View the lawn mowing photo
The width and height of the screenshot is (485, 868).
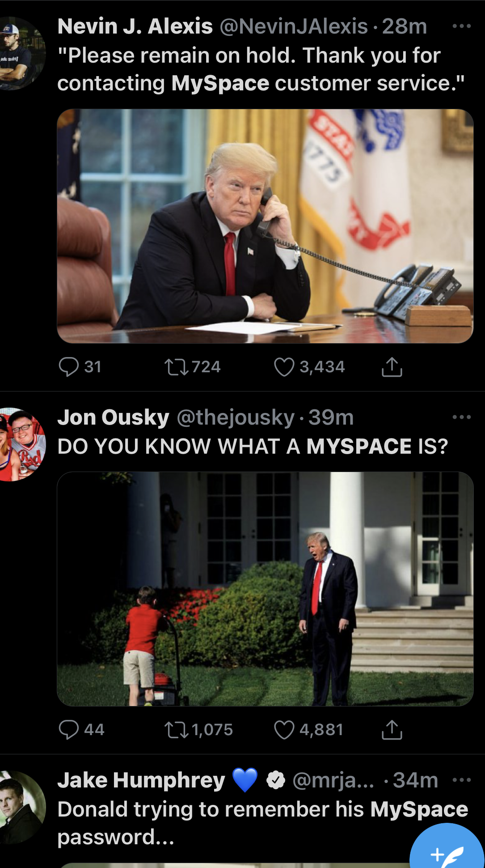coord(265,589)
